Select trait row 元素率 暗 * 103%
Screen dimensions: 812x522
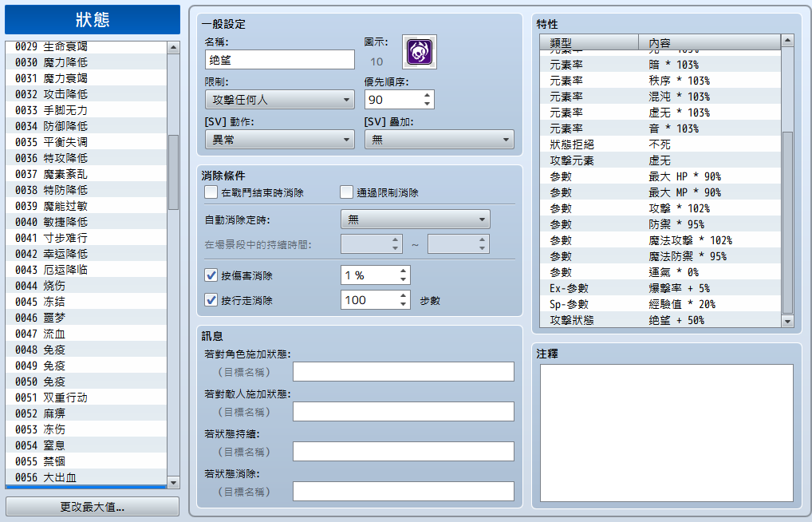(660, 65)
